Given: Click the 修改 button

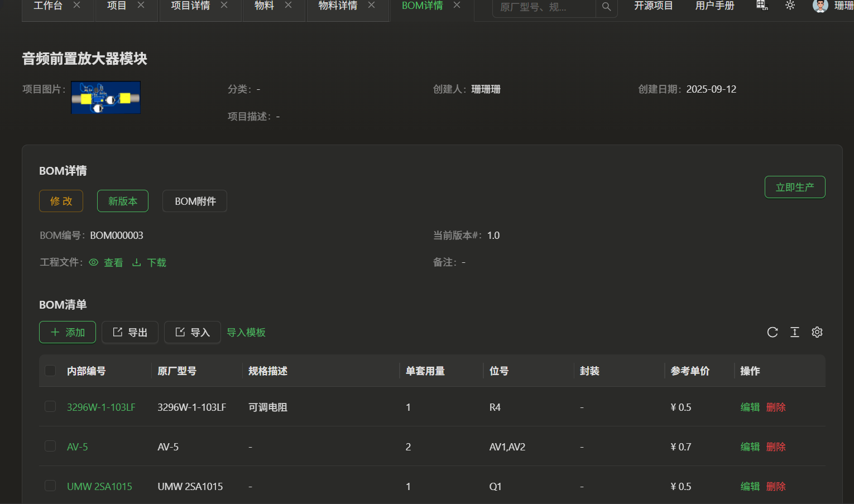Looking at the screenshot, I should tap(61, 201).
